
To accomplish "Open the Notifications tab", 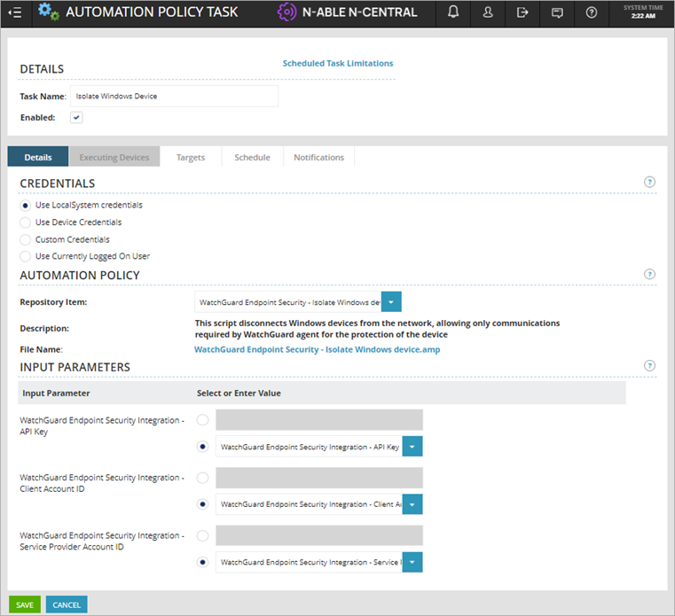I will 319,157.
